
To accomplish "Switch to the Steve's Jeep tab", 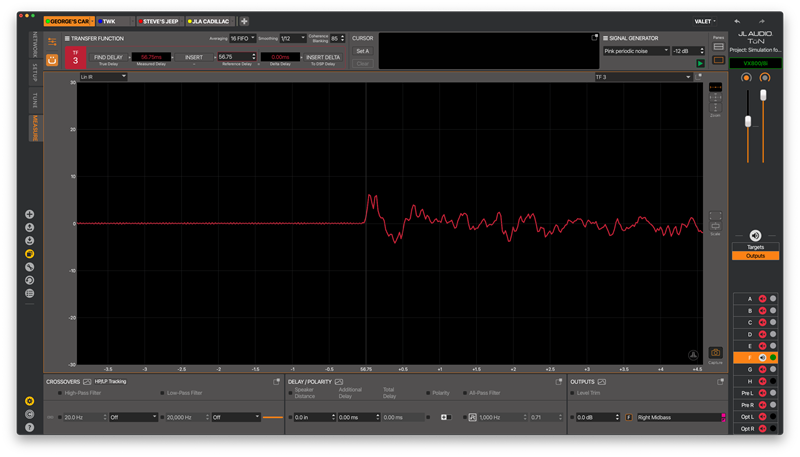I will (x=160, y=21).
